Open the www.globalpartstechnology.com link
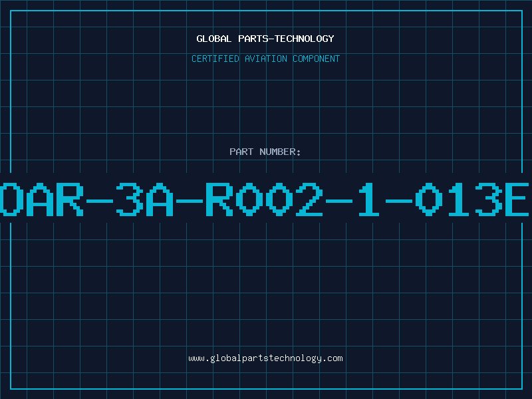Viewport: 532px width, 399px height. click(265, 358)
